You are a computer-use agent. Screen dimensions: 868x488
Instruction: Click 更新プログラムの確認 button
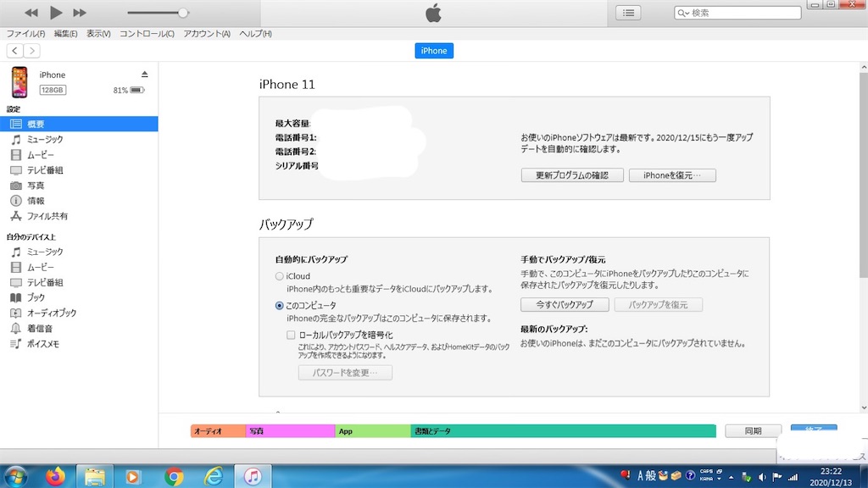coord(572,175)
